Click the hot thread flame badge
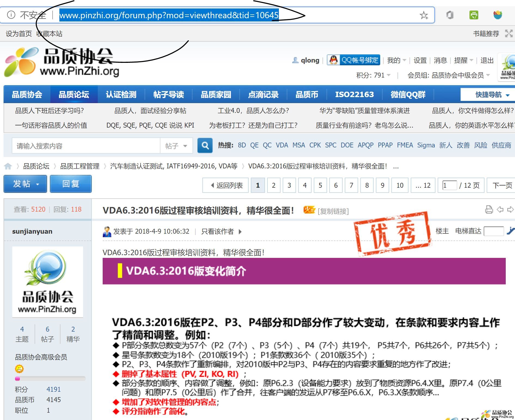Viewport: 515px width, 420px height. 309,210
